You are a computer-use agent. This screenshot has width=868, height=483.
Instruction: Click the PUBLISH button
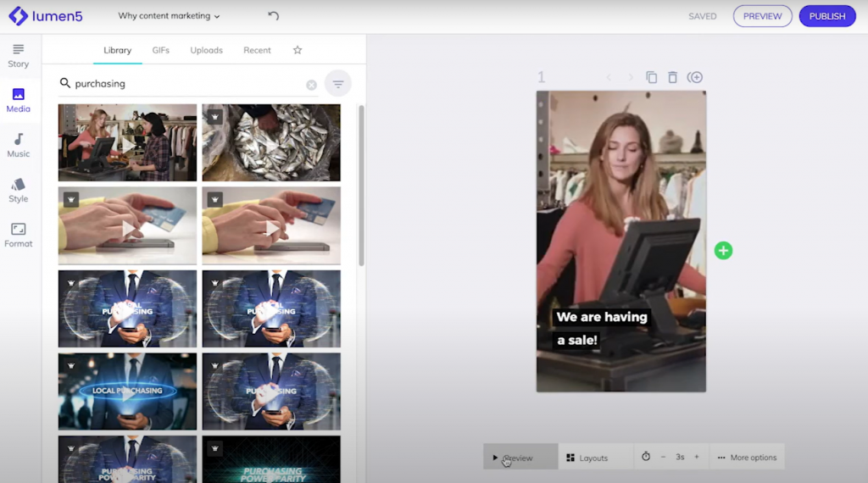click(826, 16)
